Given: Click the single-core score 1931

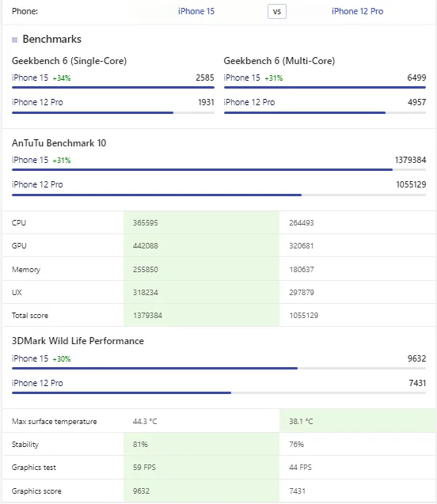Looking at the screenshot, I should tap(206, 102).
